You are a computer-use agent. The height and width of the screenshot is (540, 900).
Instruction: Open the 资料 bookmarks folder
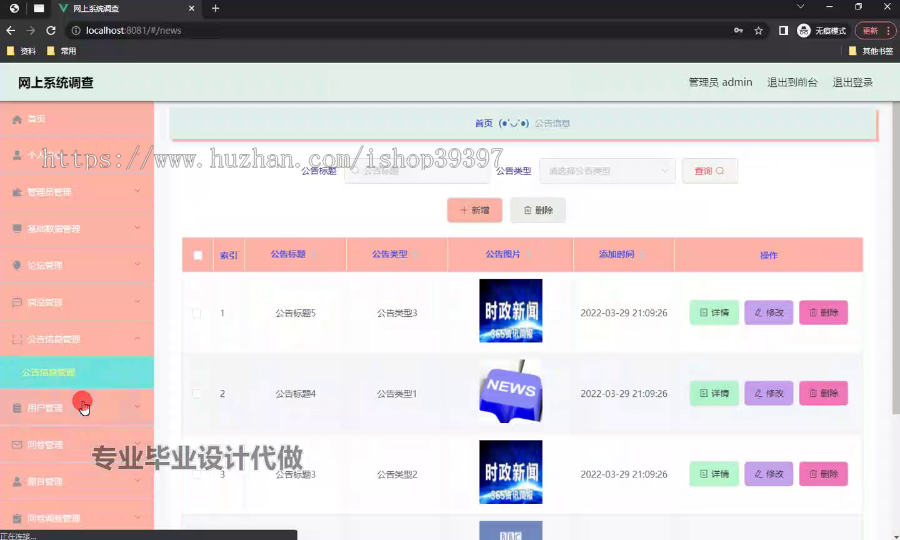(21, 51)
